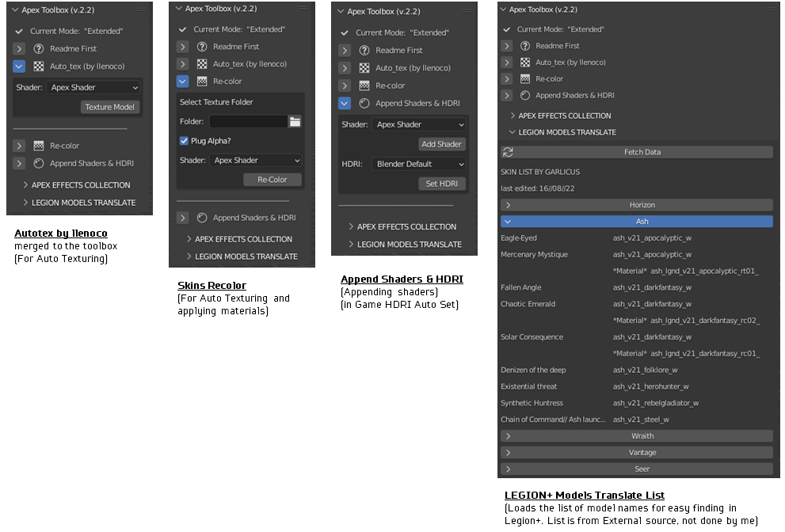
Task: Expand the Seer skin list
Action: point(637,469)
